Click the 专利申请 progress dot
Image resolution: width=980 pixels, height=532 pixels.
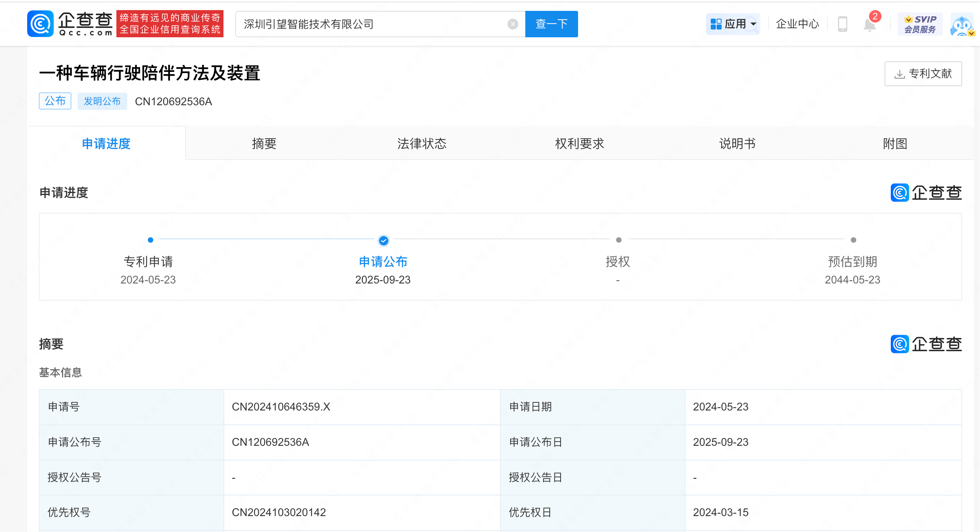[151, 240]
